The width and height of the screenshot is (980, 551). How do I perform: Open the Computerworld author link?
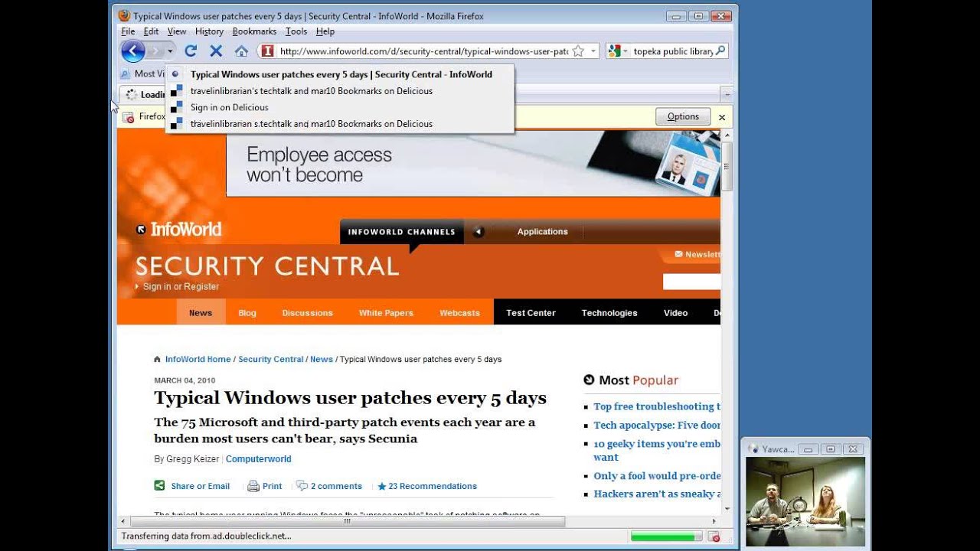[x=259, y=459]
